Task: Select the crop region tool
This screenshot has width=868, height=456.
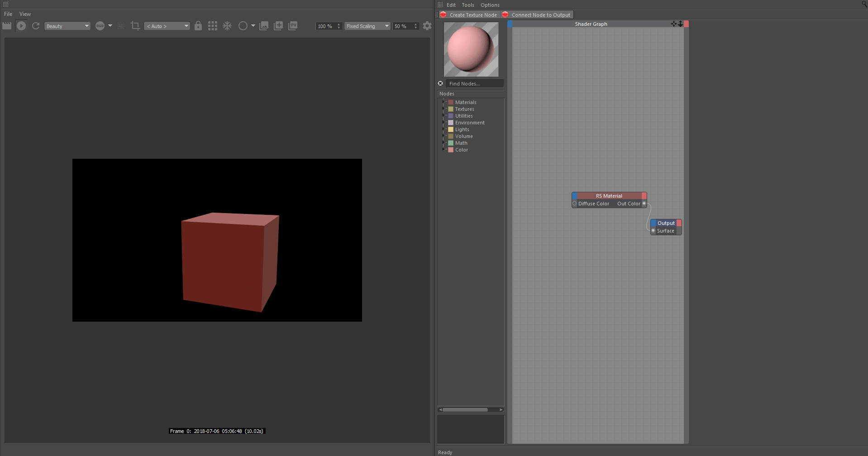Action: pos(135,26)
